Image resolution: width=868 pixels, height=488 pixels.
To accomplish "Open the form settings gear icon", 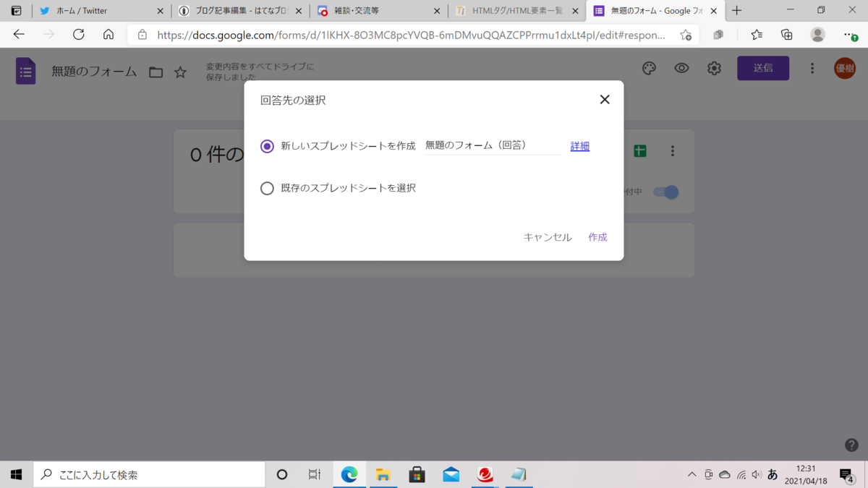I will pos(714,68).
